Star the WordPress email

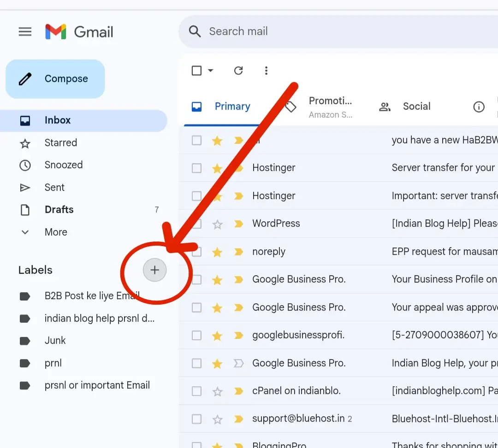coord(217,224)
